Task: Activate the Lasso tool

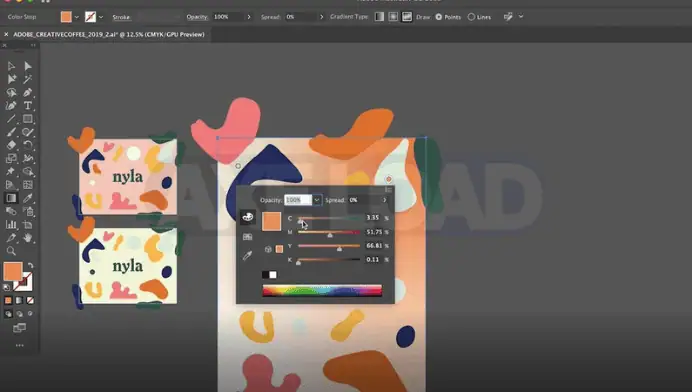Action: coord(11,92)
